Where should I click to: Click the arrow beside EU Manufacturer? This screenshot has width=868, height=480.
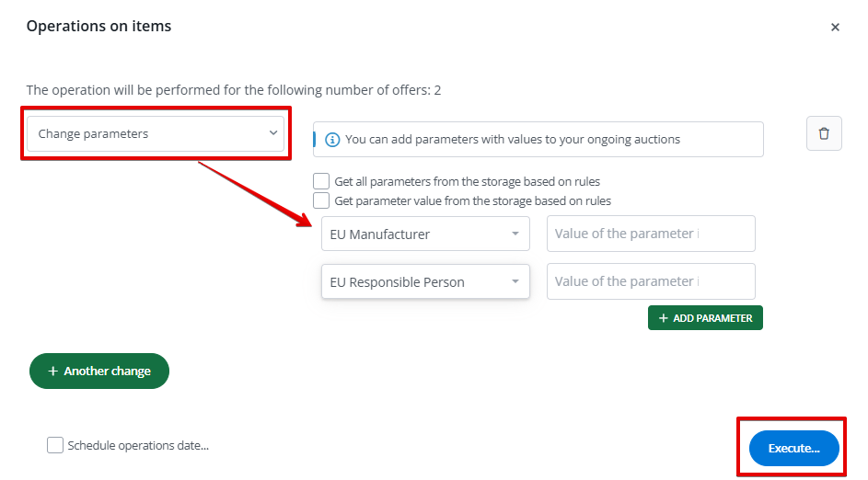pyautogui.click(x=515, y=234)
